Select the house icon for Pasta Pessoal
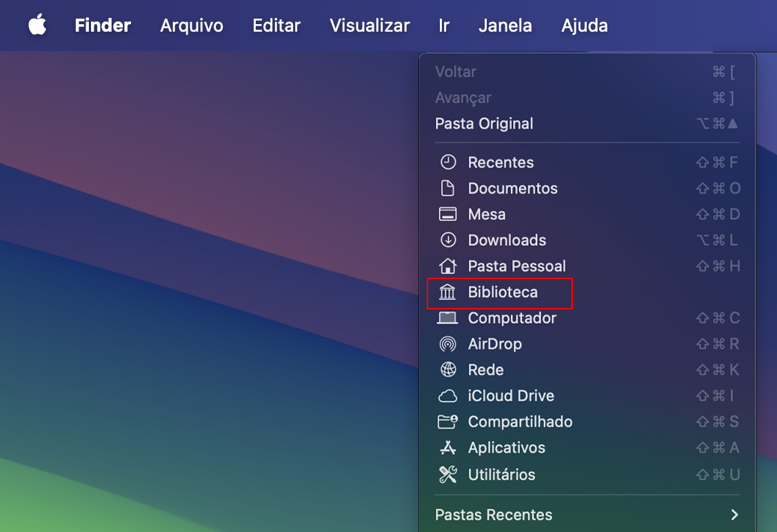Viewport: 777px width, 532px height. point(449,266)
